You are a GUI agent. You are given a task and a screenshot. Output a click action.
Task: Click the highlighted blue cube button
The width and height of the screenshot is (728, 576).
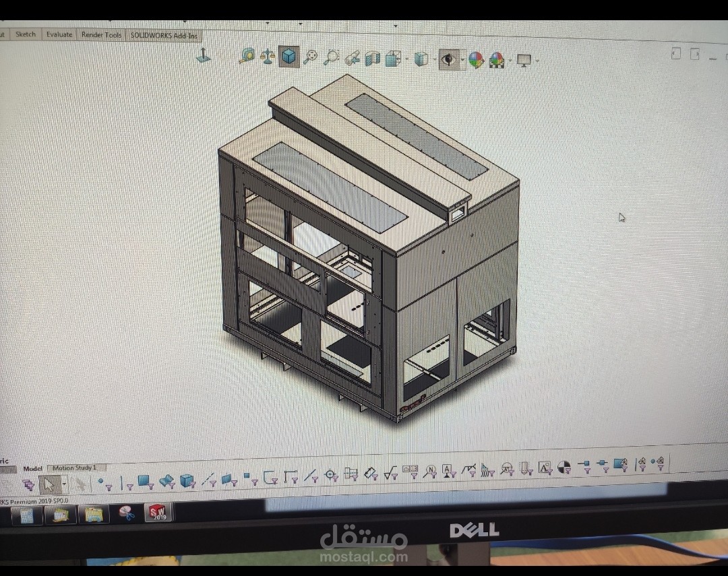[x=289, y=57]
